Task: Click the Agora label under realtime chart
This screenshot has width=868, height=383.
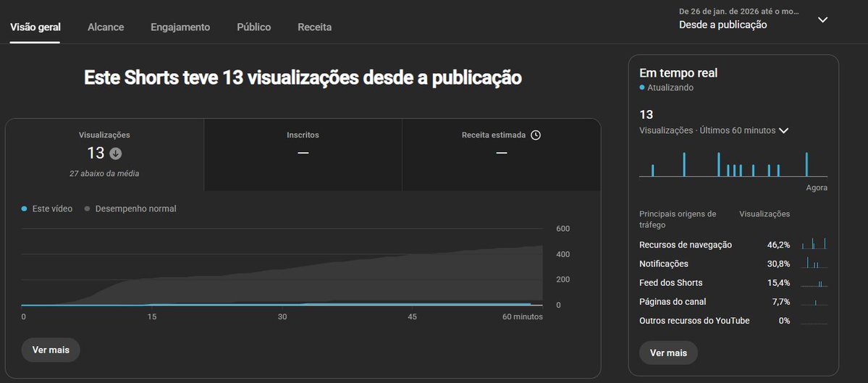Action: point(817,188)
